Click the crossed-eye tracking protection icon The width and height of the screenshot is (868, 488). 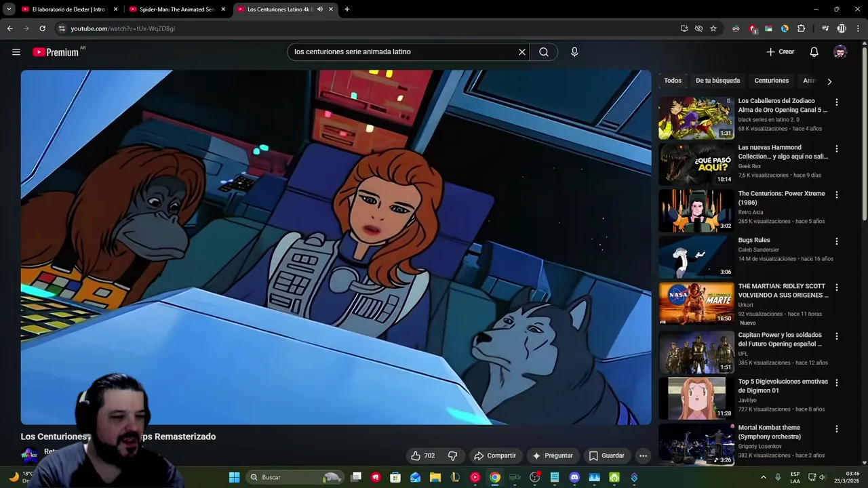point(698,28)
